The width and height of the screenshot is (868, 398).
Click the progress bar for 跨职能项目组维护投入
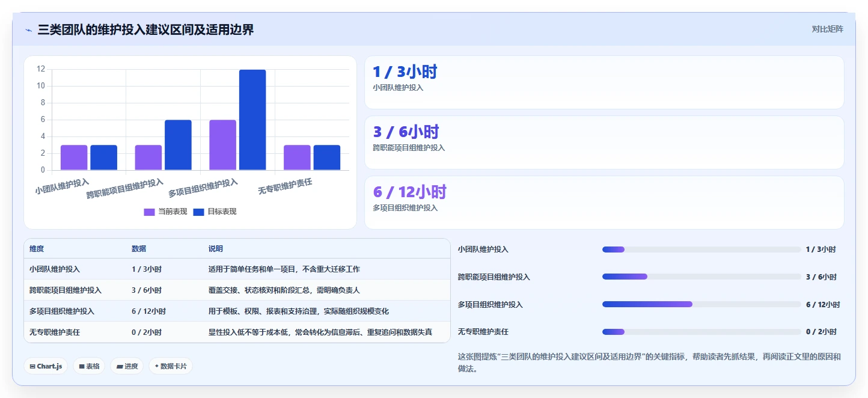(x=701, y=277)
